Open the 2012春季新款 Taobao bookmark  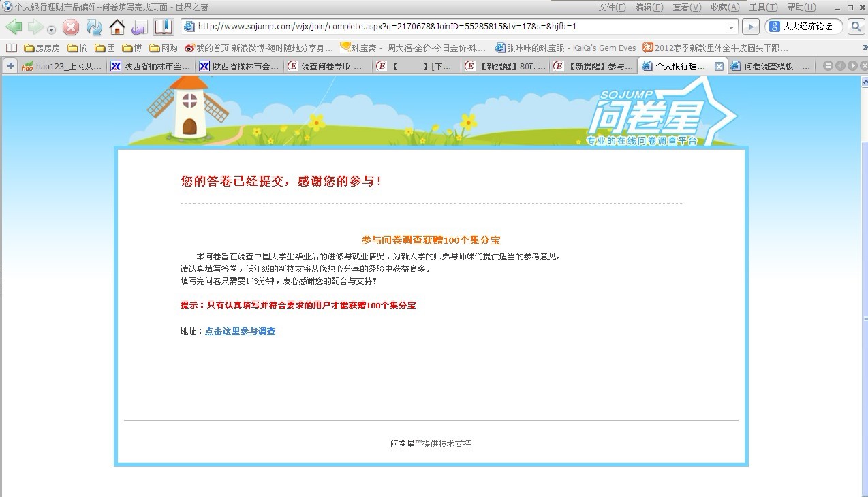(715, 48)
